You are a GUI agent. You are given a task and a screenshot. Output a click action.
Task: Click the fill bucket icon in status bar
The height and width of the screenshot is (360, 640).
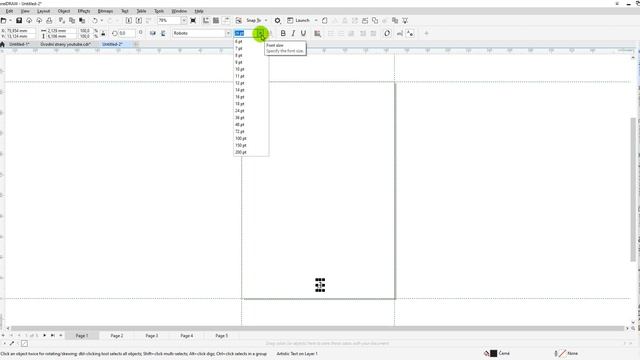[x=486, y=353]
